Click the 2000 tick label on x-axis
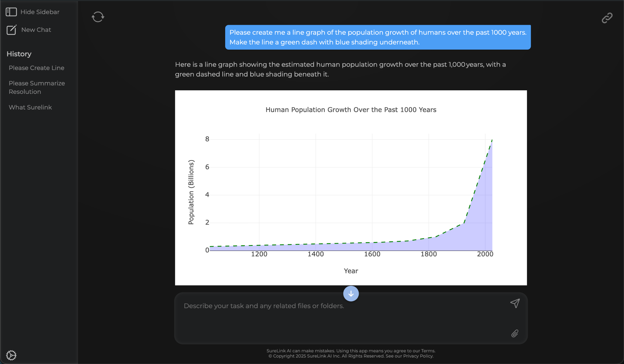The image size is (624, 364). click(x=485, y=254)
